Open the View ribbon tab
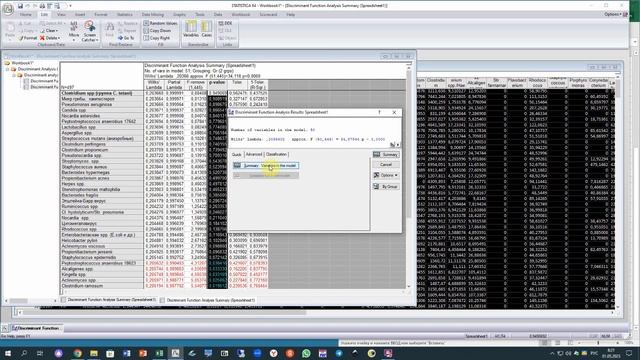 (61, 14)
